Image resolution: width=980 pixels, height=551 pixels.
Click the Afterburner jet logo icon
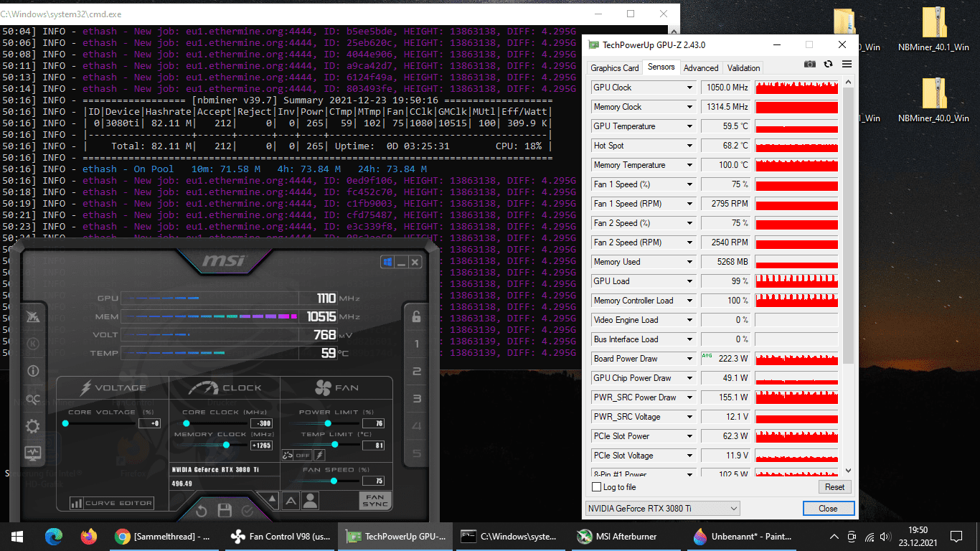click(x=33, y=317)
